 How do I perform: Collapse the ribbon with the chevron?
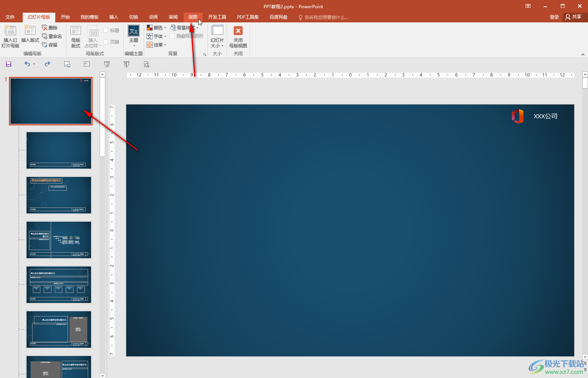583,54
